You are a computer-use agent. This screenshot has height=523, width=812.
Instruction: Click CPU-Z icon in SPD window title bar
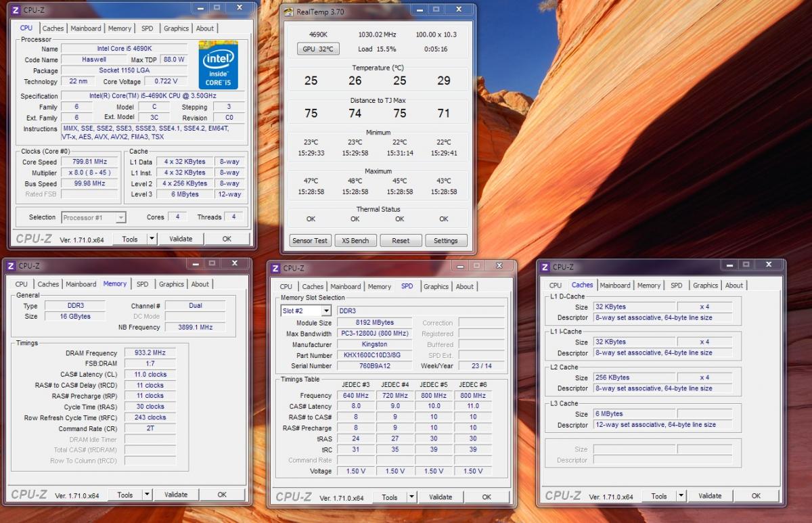pos(275,268)
